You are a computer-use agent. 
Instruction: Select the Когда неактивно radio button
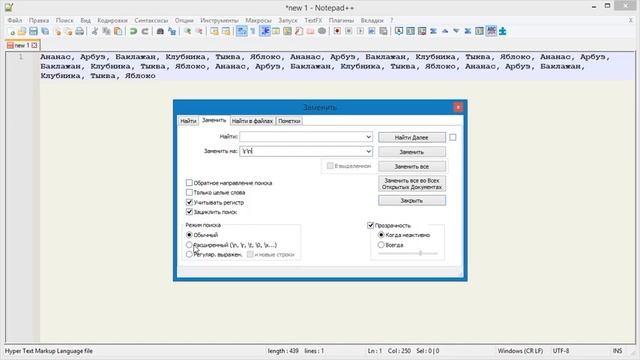(381, 235)
